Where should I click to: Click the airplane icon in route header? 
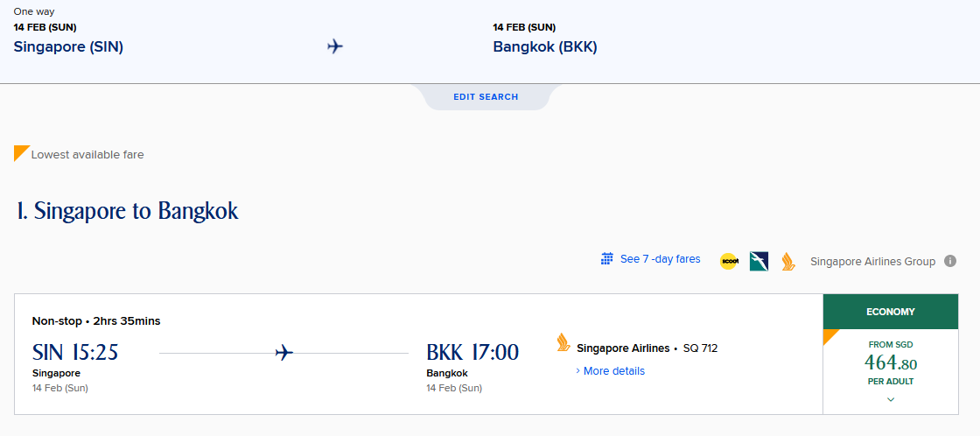click(x=335, y=46)
